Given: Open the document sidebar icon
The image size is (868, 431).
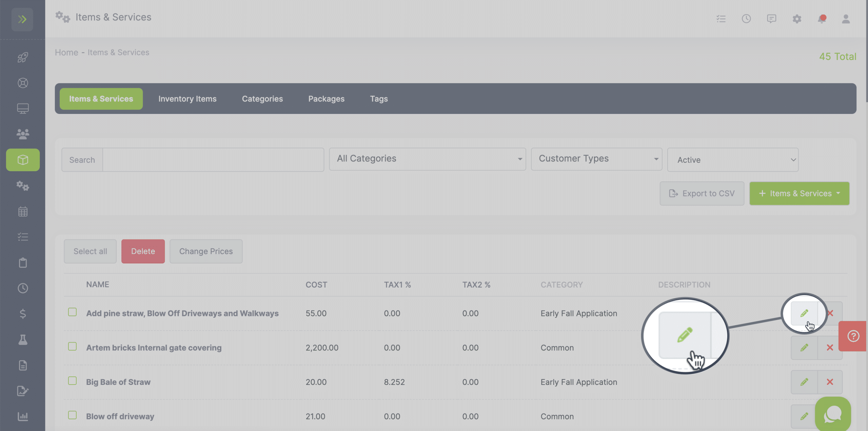Looking at the screenshot, I should 23,365.
